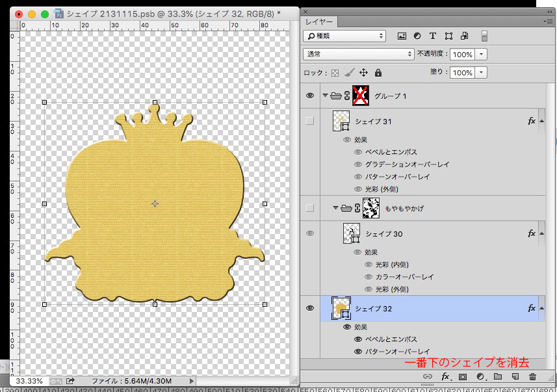Create a new layer with page icon
This screenshot has width=557, height=392.
click(515, 376)
